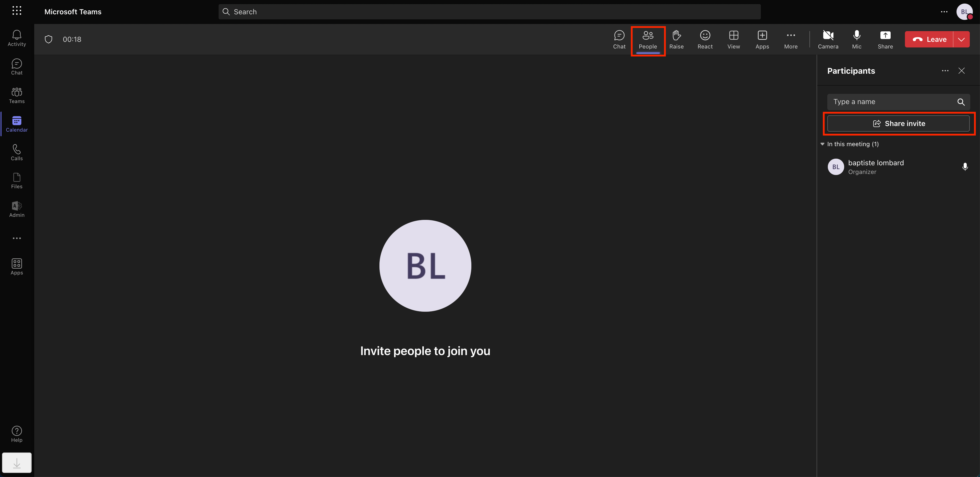
Task: Leave the meeting
Action: point(929,39)
